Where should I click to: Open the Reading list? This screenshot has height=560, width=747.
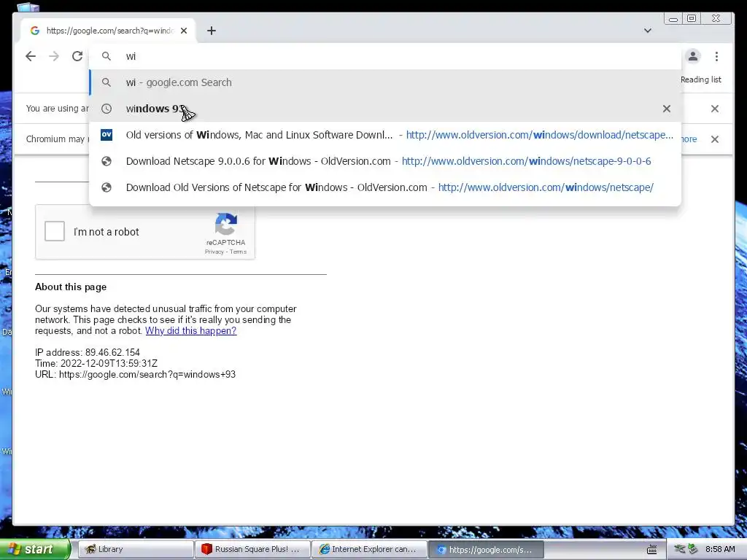click(x=701, y=79)
